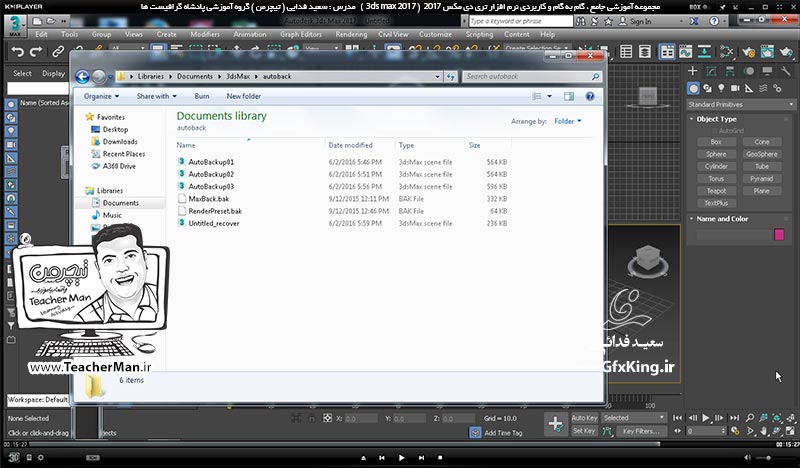Click the Explorer help question mark icon

590,96
